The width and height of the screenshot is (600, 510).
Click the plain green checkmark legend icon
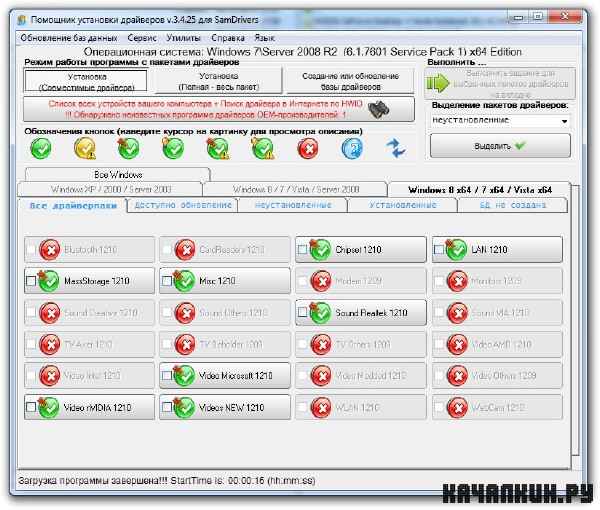pyautogui.click(x=41, y=148)
